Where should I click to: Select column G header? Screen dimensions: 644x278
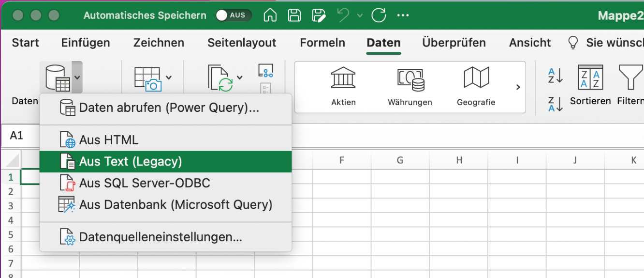(x=400, y=160)
